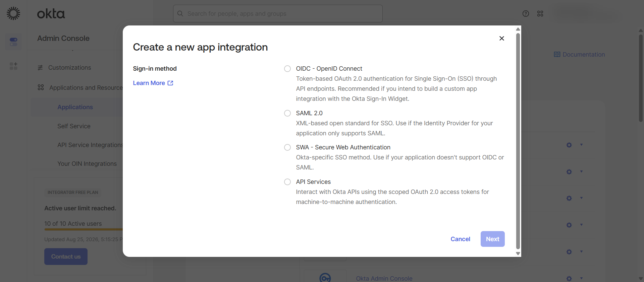Open the Okta Admin Console app link
The width and height of the screenshot is (644, 282).
click(x=384, y=279)
